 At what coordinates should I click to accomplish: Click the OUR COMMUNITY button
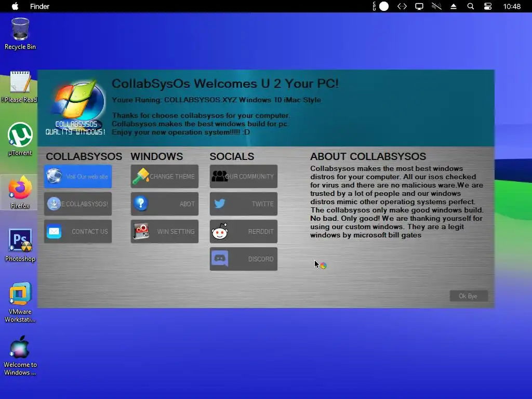[x=244, y=177]
